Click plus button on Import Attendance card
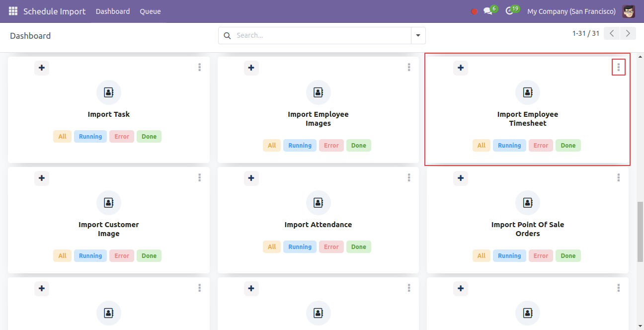The height and width of the screenshot is (330, 644). tap(251, 178)
